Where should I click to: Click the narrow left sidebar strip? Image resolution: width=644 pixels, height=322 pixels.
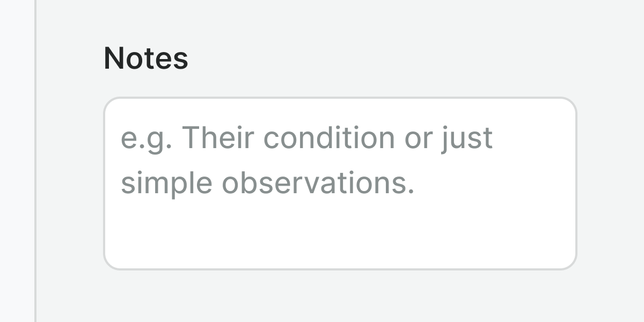17,161
